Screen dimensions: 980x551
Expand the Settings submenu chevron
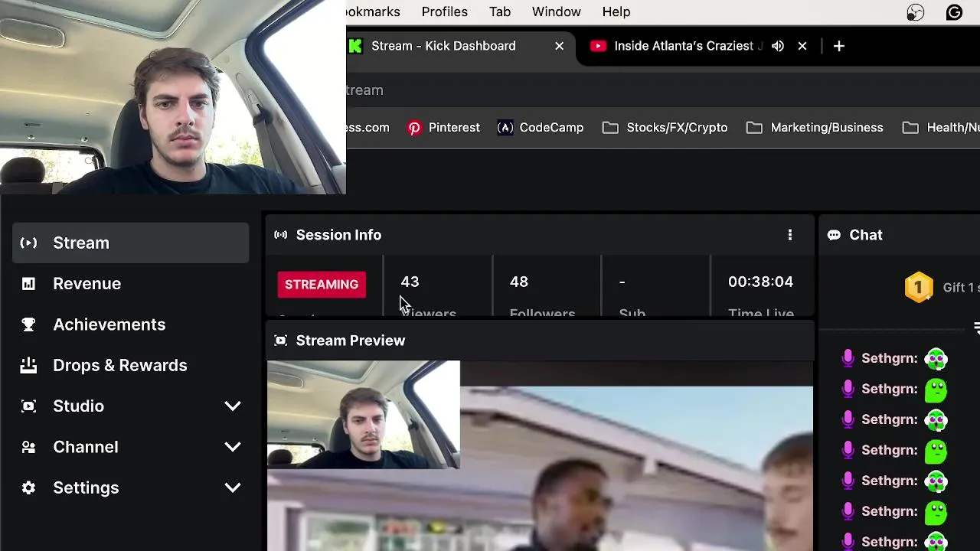click(233, 487)
